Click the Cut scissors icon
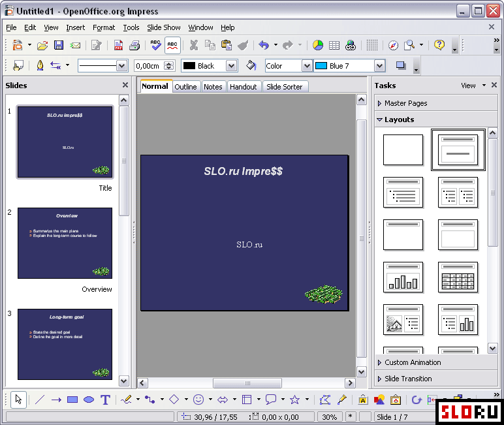The height and width of the screenshot is (425, 504). pos(193,45)
